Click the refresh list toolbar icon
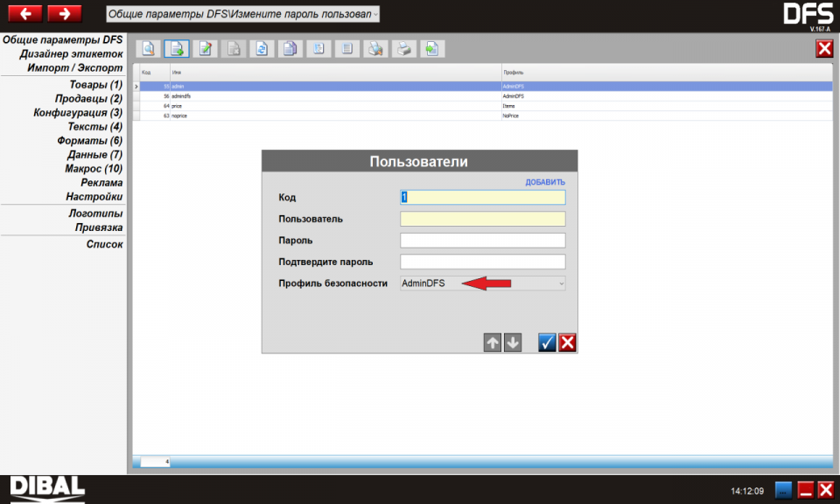Image resolution: width=840 pixels, height=504 pixels. [262, 49]
